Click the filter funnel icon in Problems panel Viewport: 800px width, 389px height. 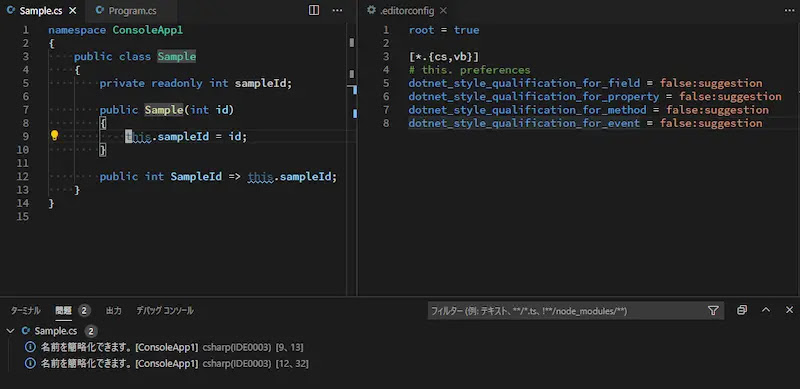coord(713,310)
